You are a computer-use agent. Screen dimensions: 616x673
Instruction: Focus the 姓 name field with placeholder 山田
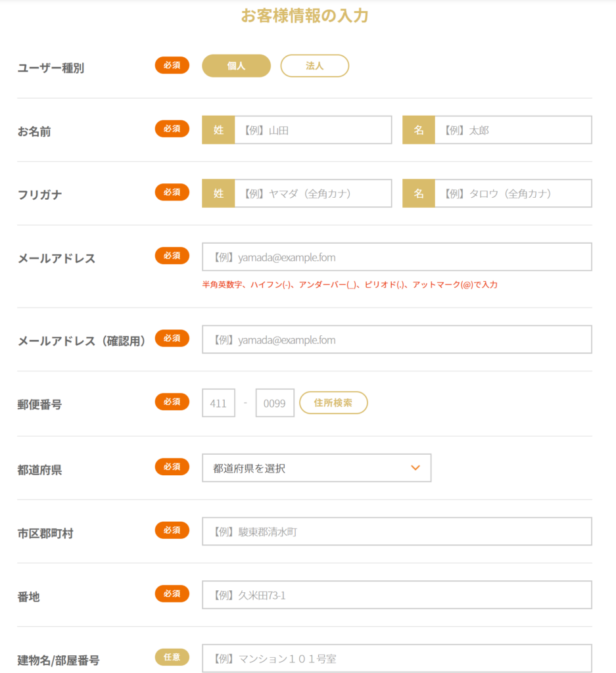pyautogui.click(x=313, y=129)
